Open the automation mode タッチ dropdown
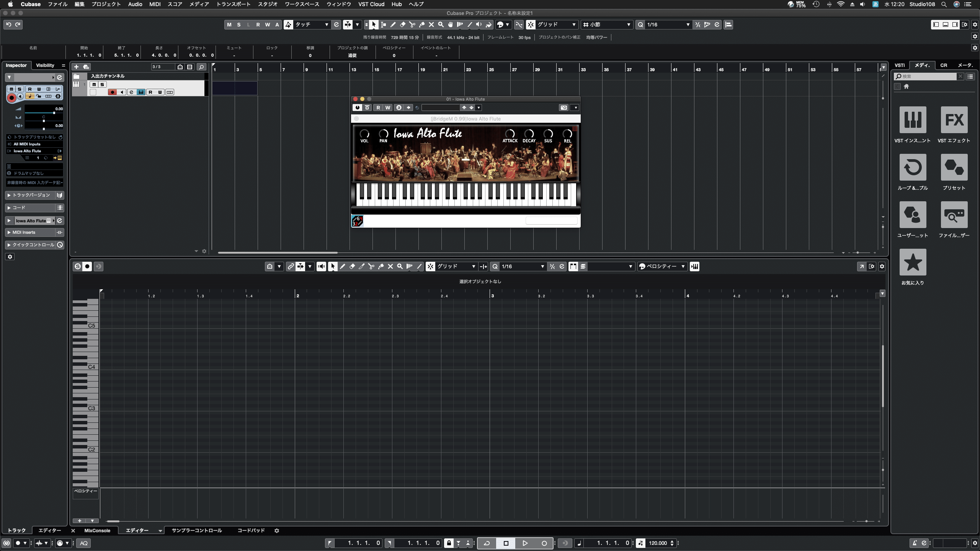 pos(312,24)
